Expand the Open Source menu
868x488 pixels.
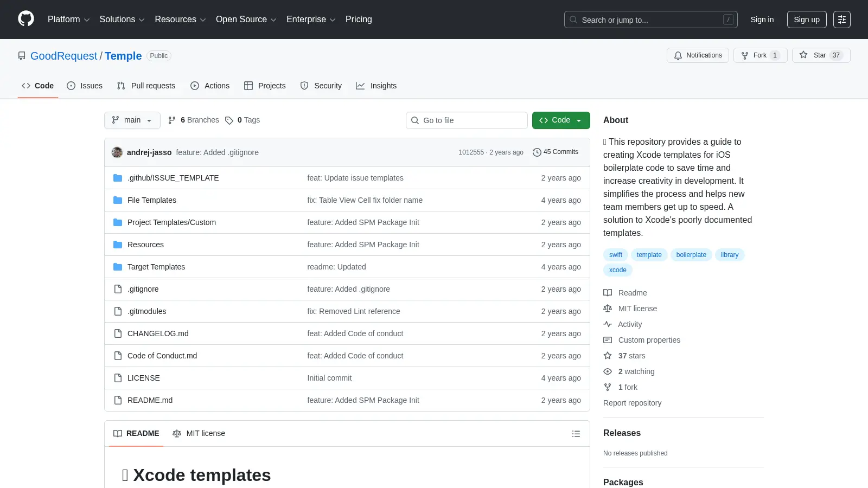[246, 20]
